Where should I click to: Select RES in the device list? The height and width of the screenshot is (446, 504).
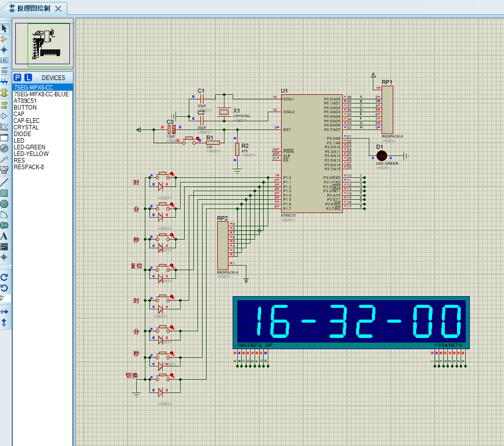pos(42,161)
